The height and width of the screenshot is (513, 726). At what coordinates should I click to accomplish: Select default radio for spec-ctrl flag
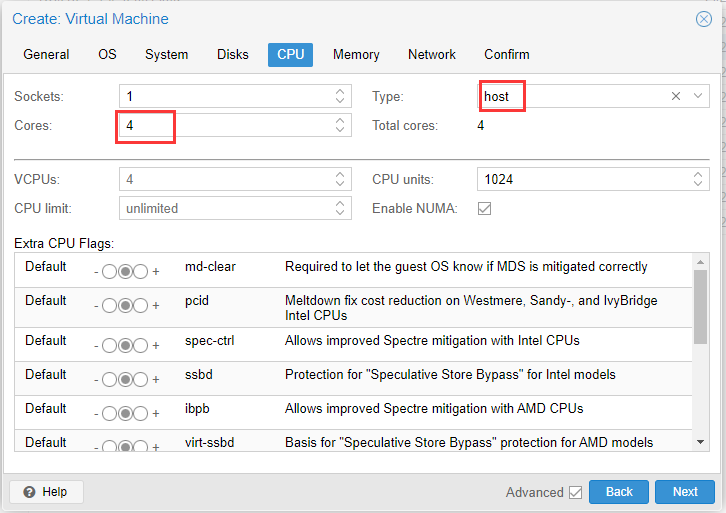click(125, 346)
